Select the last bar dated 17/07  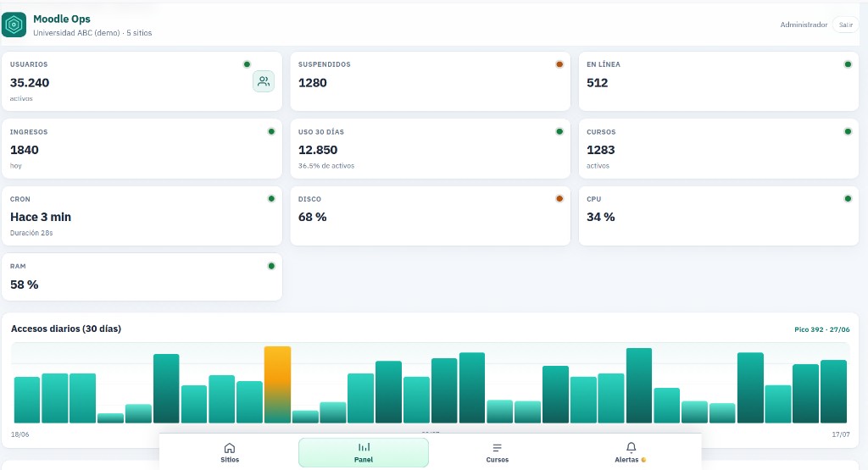pyautogui.click(x=833, y=391)
